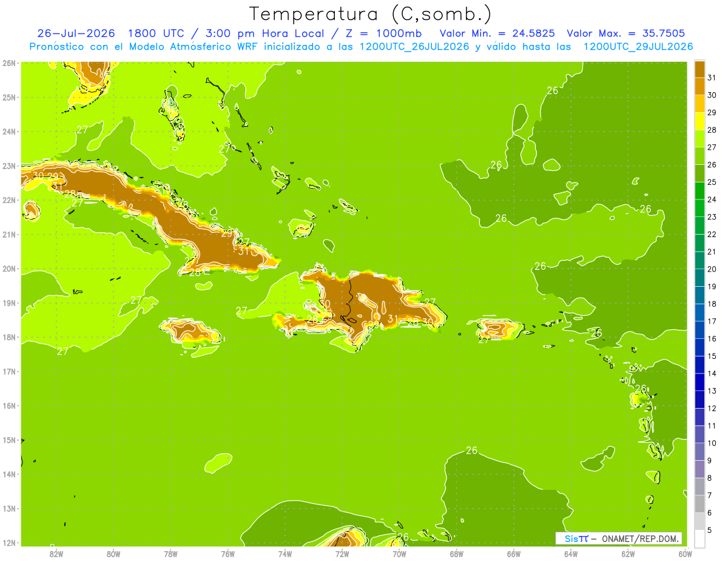The height and width of the screenshot is (562, 728).
Task: Pick the yellow swatch between 28 and 29
Action: (699, 121)
